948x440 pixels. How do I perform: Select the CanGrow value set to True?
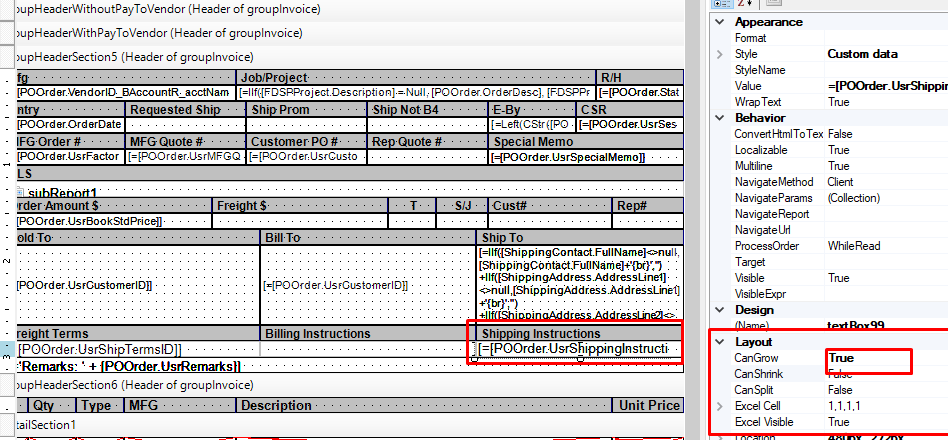tap(866, 358)
